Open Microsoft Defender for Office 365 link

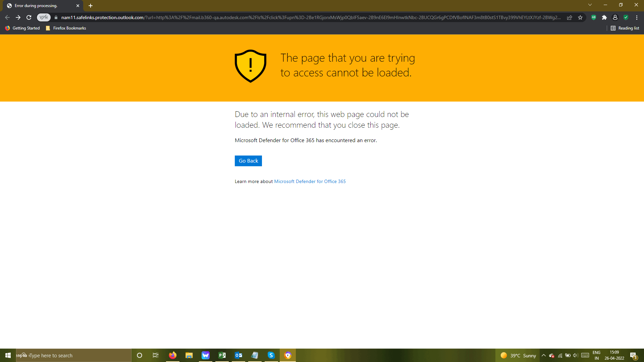pos(310,181)
